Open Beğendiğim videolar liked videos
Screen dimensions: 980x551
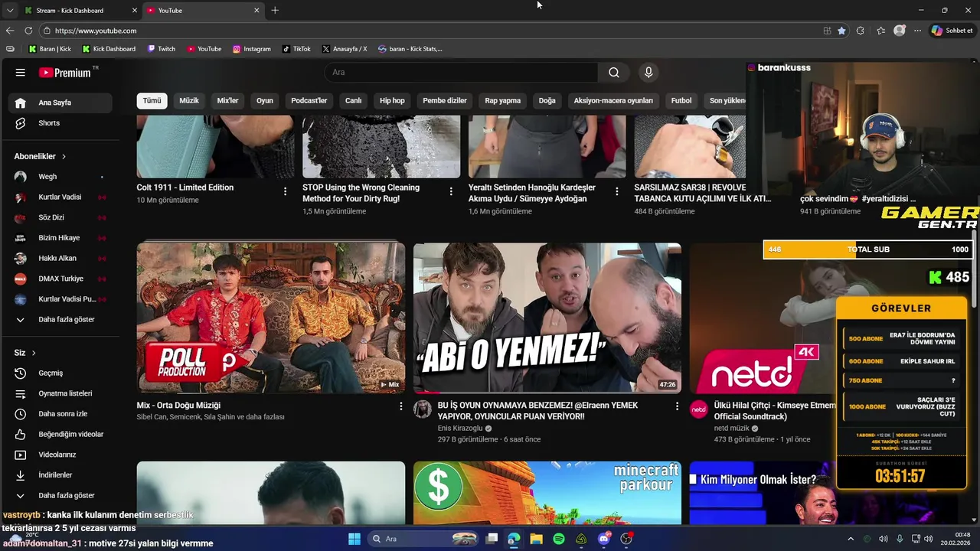click(x=60, y=435)
